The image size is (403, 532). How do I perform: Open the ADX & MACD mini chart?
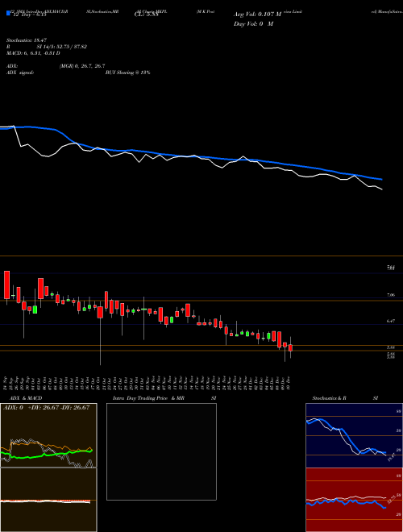(x=48, y=468)
